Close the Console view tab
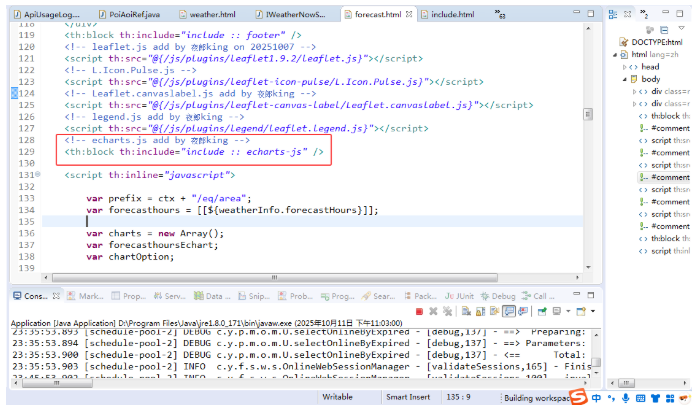 [x=56, y=296]
